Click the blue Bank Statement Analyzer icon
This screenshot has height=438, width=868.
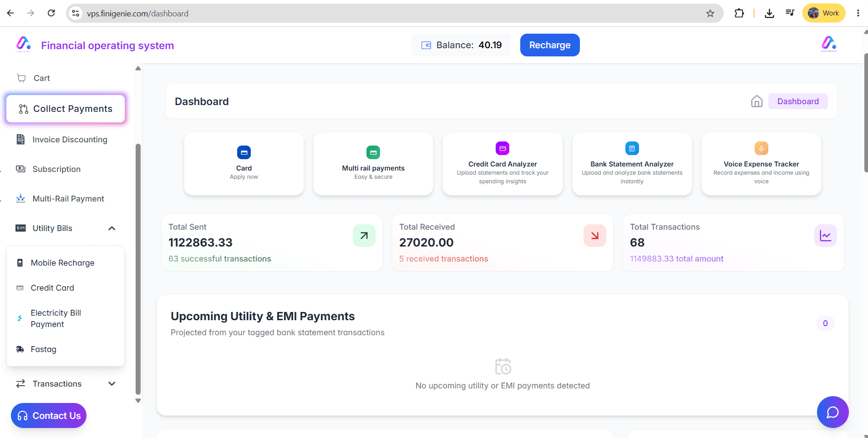(632, 148)
